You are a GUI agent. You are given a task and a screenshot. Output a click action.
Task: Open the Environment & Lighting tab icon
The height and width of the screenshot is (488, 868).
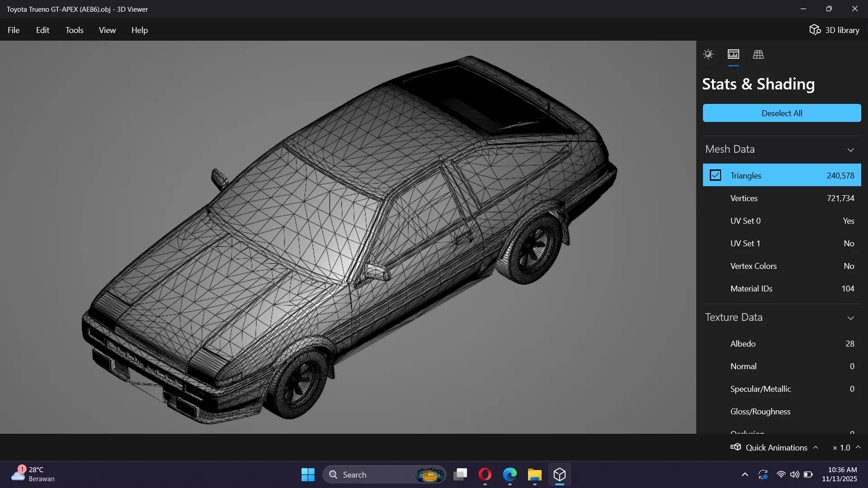pos(708,54)
